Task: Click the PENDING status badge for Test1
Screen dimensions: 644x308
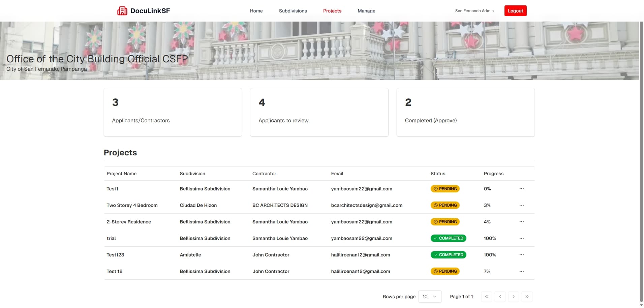Action: click(x=445, y=189)
